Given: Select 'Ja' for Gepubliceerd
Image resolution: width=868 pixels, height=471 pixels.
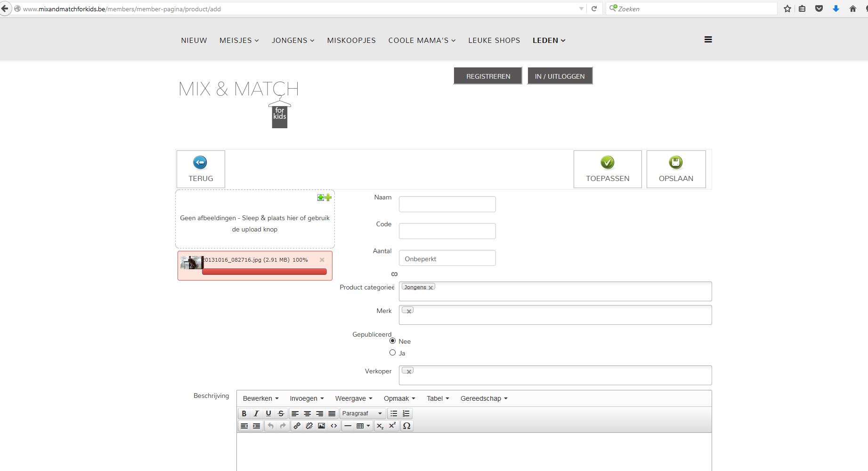Looking at the screenshot, I should click(393, 353).
